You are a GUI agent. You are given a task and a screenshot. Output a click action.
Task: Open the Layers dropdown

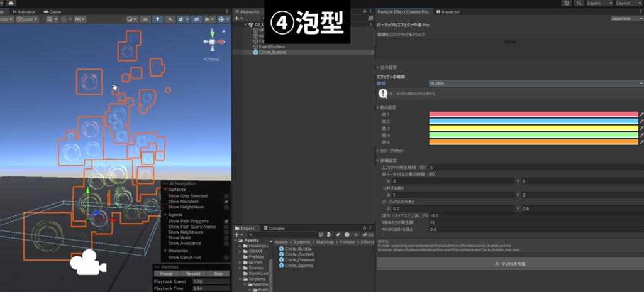point(599,3)
